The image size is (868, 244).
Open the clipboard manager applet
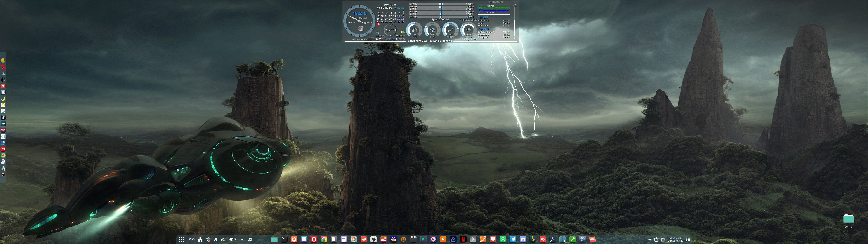tap(656, 240)
